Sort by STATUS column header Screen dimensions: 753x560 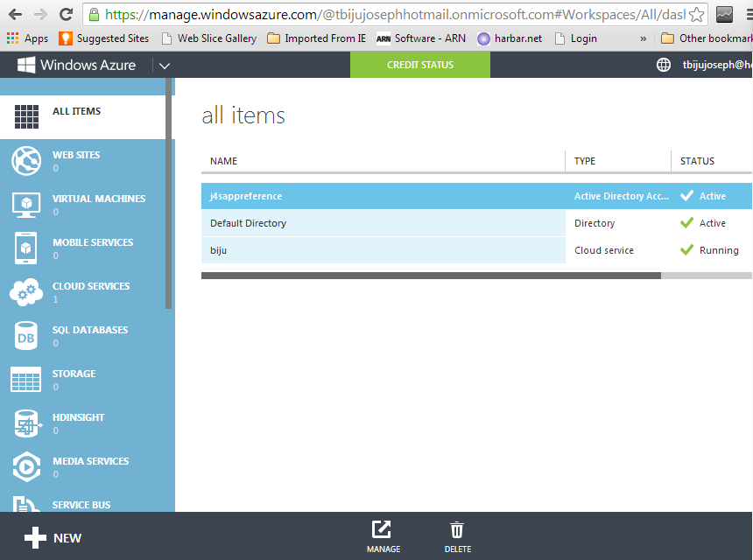697,161
